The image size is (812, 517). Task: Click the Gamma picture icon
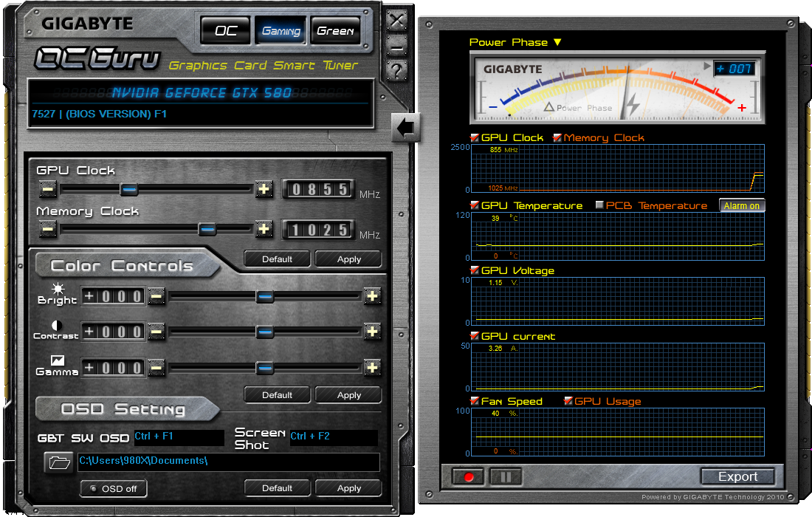pos(58,360)
